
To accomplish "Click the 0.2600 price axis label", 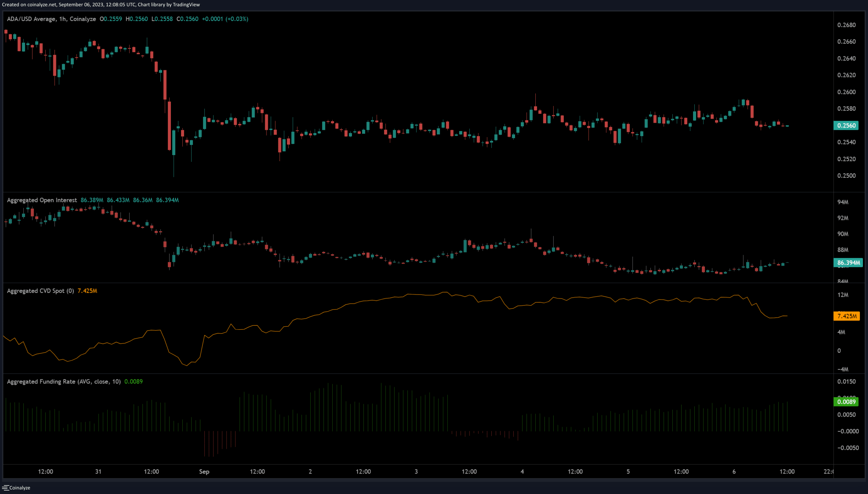I will click(x=846, y=92).
